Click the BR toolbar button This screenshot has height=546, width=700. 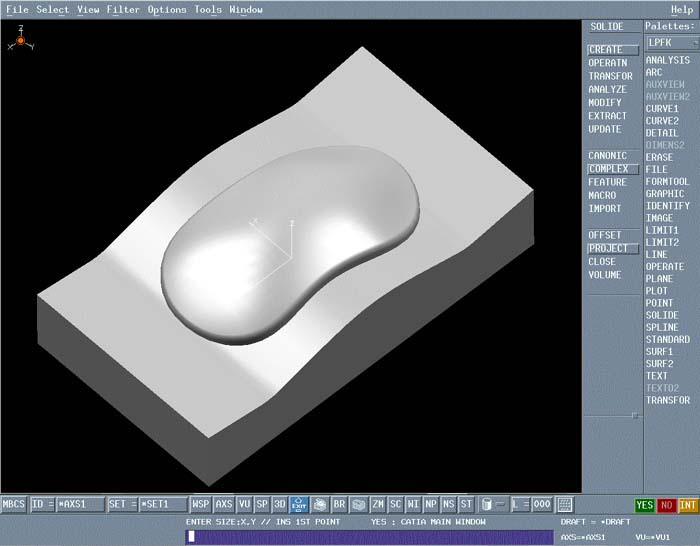tap(339, 505)
